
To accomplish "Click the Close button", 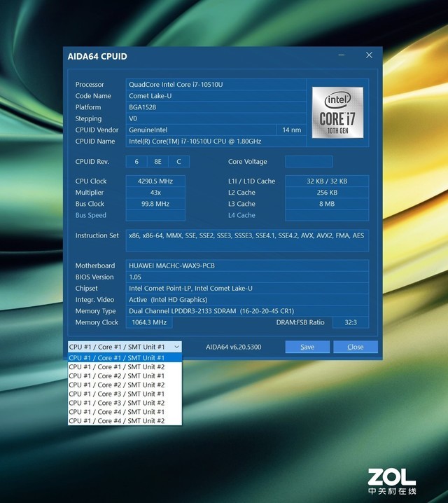I will click(356, 347).
